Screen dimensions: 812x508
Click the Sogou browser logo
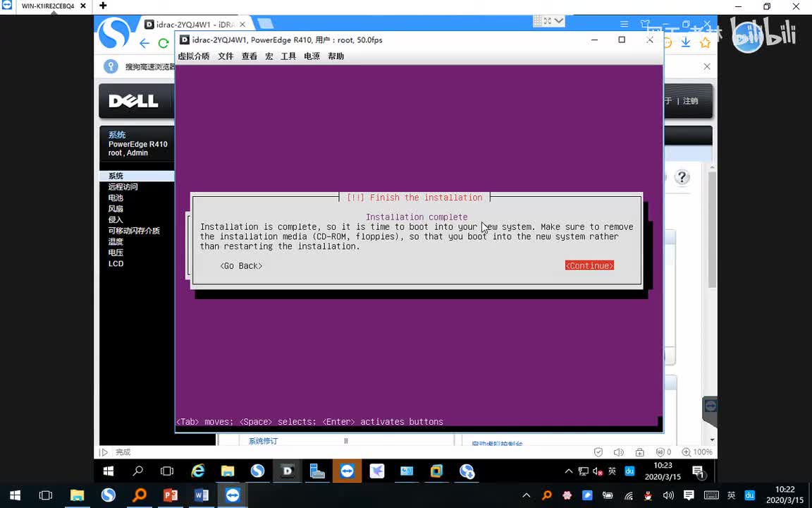(114, 33)
